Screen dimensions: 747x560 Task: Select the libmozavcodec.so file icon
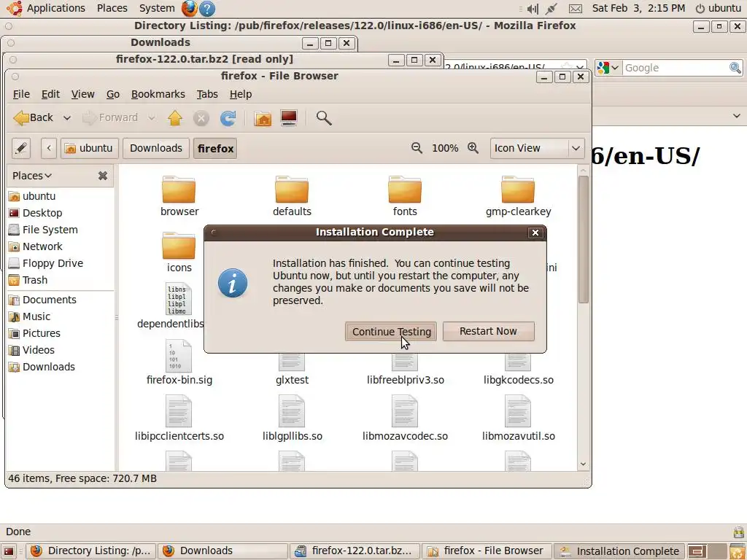pos(404,412)
